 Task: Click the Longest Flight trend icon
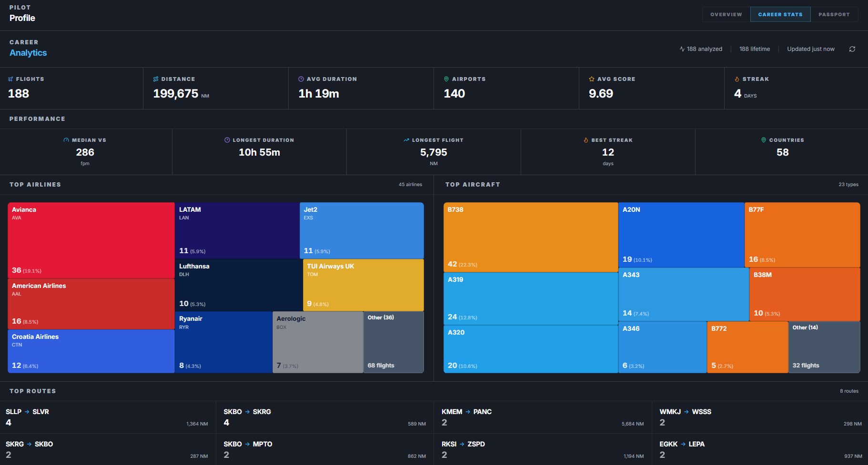(x=406, y=140)
